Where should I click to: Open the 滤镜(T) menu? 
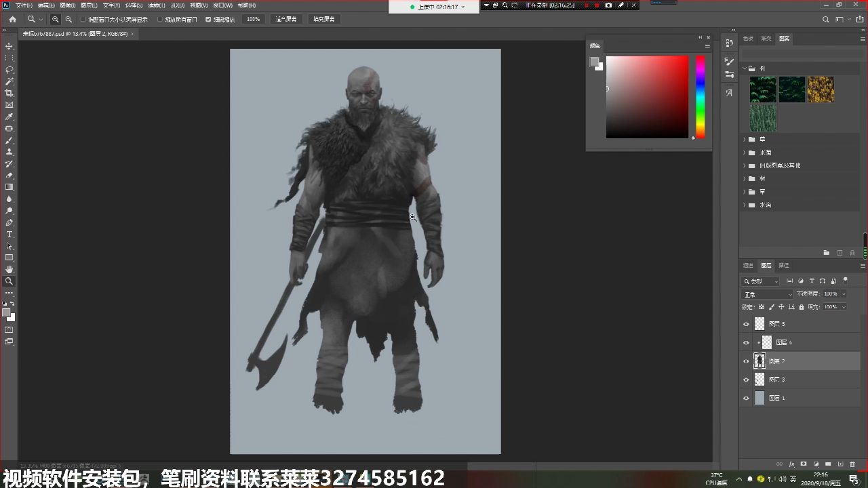click(156, 5)
